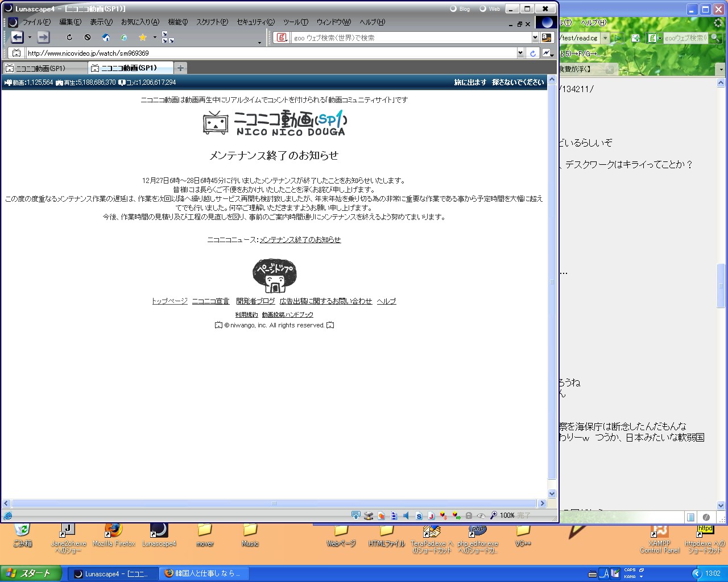Click the magnifier zoom icon showing 100%
This screenshot has width=728, height=582.
coord(494,516)
